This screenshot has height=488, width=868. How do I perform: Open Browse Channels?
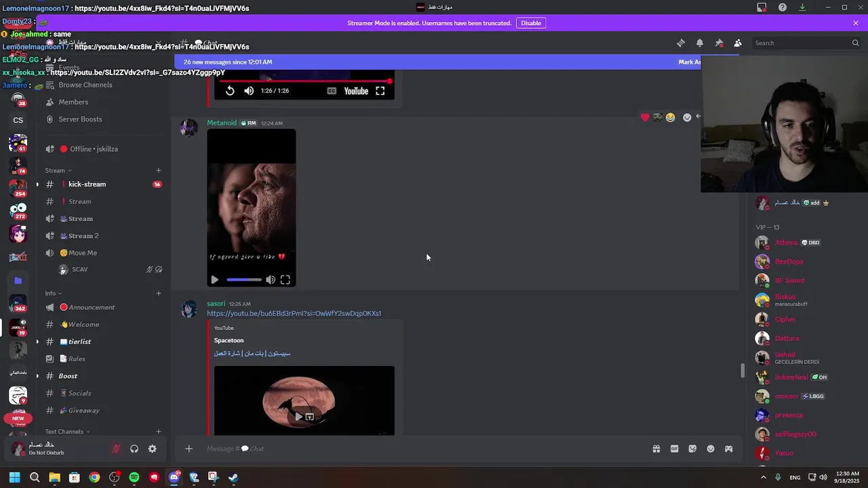pos(85,85)
